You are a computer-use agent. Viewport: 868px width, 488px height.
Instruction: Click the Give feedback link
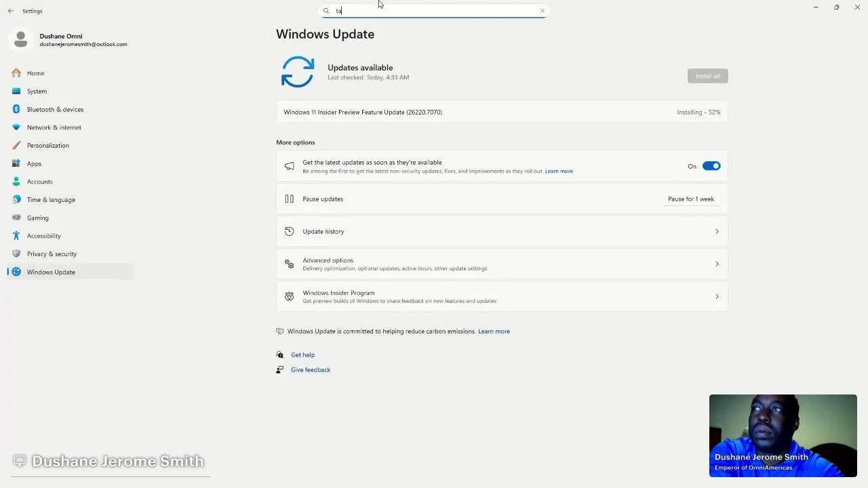point(311,369)
